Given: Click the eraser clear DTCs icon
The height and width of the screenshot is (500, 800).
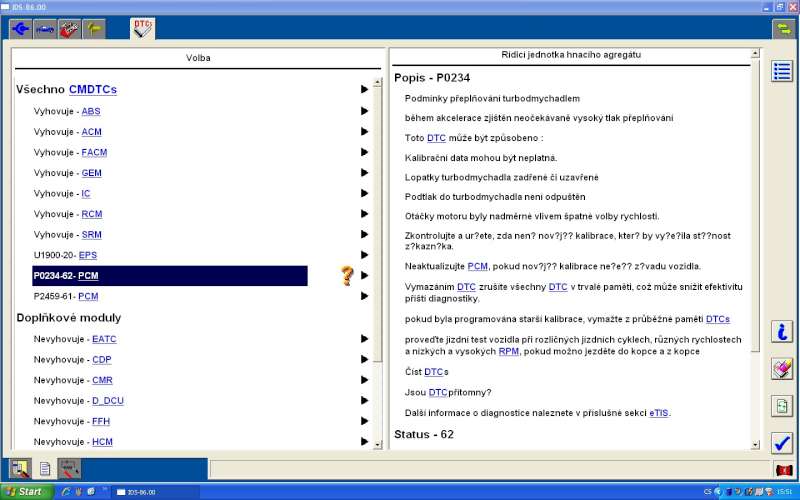Looking at the screenshot, I should click(x=782, y=369).
